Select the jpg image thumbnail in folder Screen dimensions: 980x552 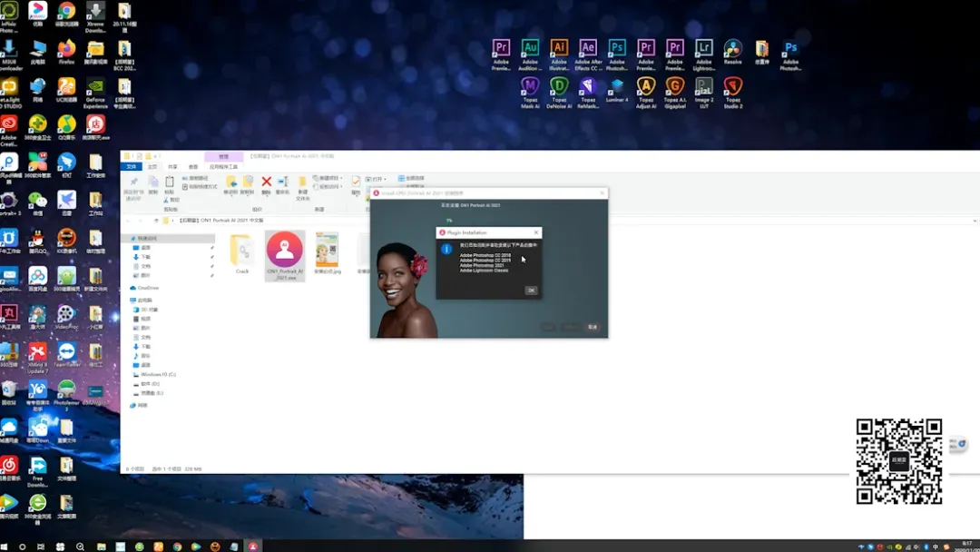[x=327, y=253]
